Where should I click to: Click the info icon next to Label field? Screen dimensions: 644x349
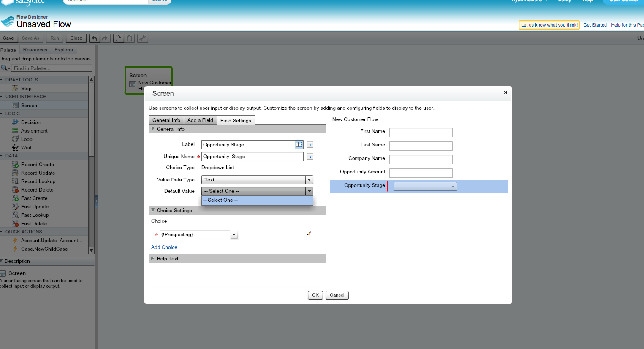point(310,145)
